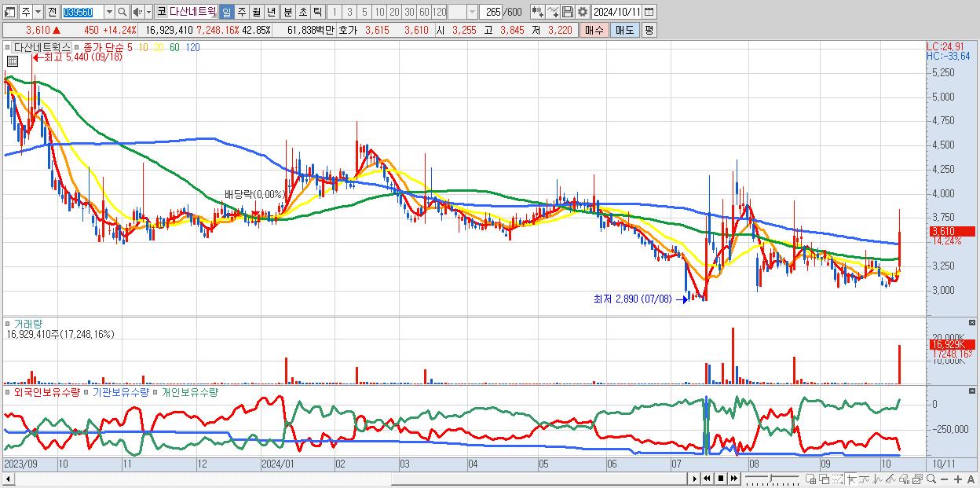
Task: Select the tick (틱) chart period
Action: pos(317,12)
